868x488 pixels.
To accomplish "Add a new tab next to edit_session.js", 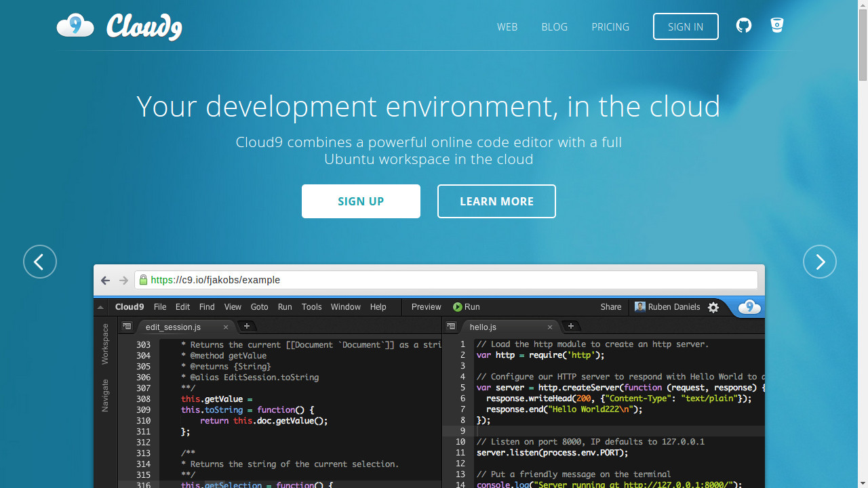I will pos(247,327).
